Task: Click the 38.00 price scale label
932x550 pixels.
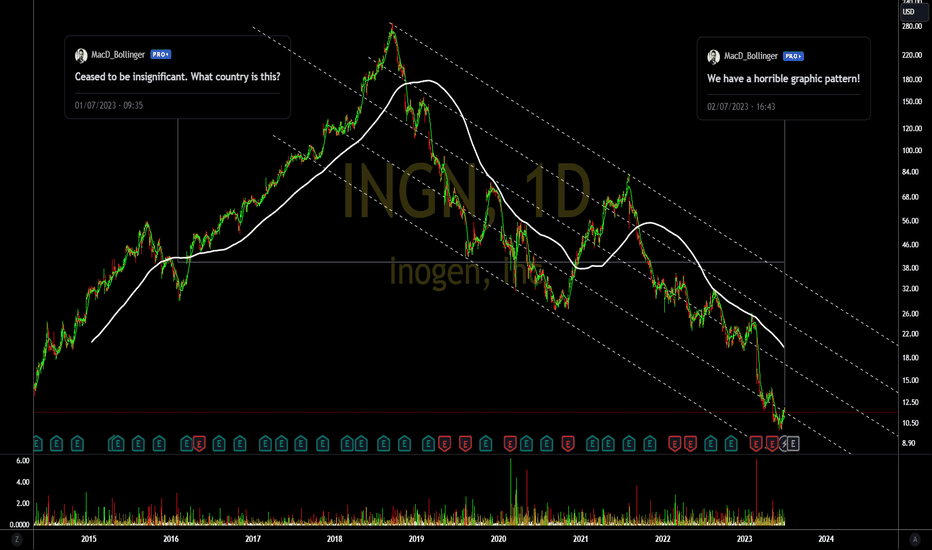Action: pos(910,268)
